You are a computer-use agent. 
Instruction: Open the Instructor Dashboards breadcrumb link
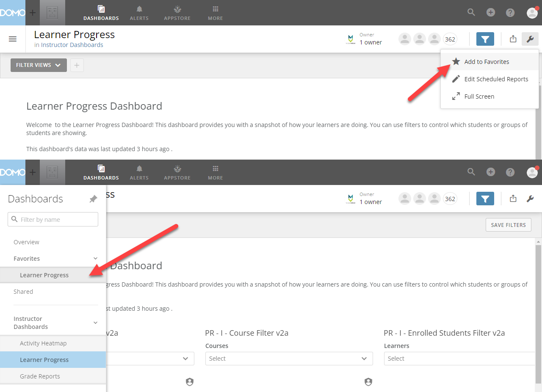(x=72, y=44)
